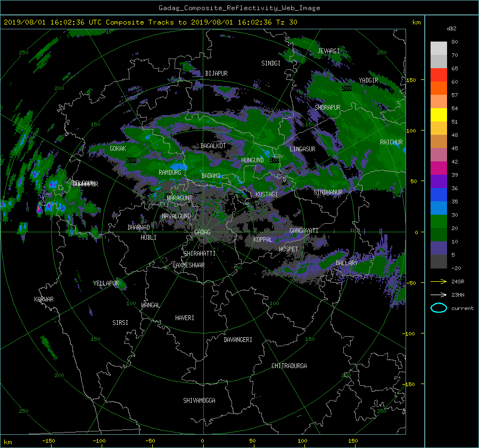Click the HUBLI city label

(x=148, y=238)
